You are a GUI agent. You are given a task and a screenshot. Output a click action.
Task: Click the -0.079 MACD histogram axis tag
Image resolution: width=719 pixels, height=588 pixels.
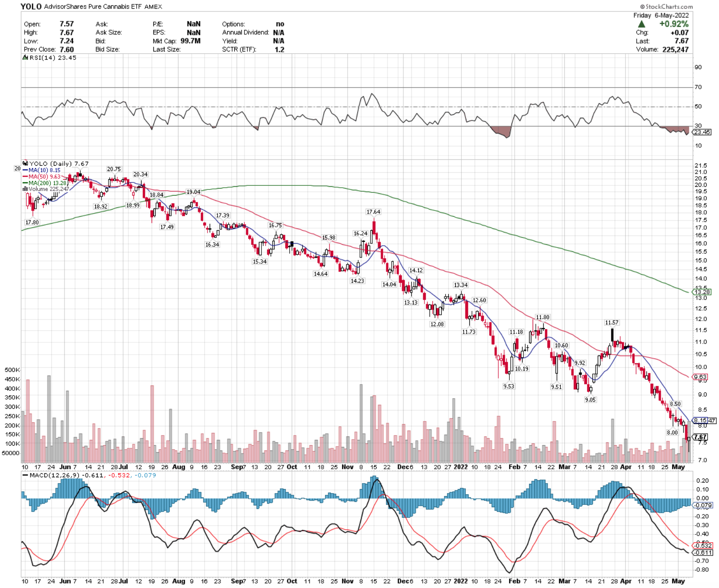[x=702, y=505]
